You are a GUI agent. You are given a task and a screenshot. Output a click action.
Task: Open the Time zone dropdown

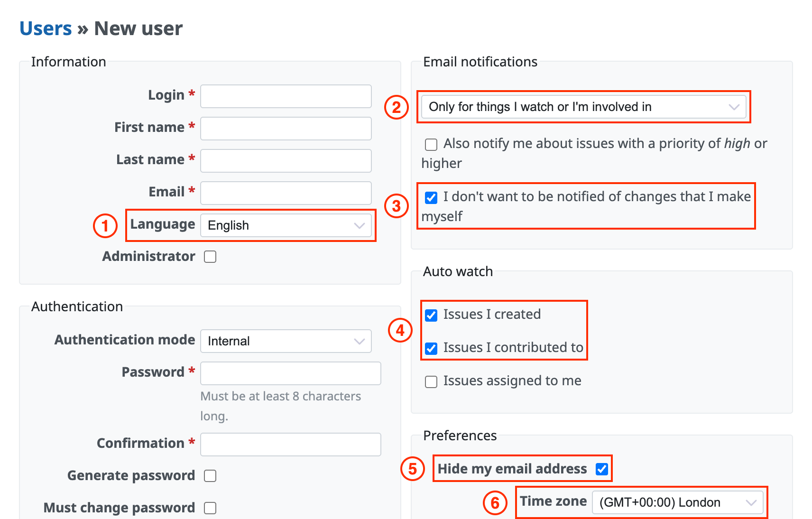click(x=678, y=502)
